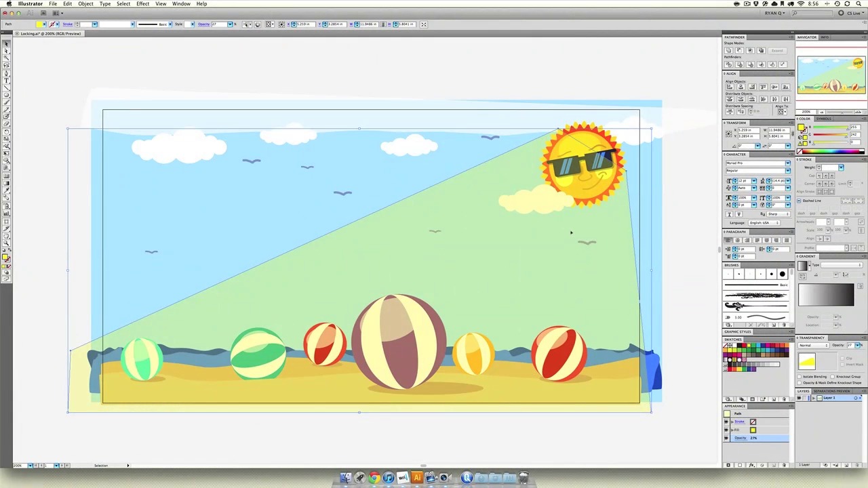Select the Magic Wand tool
This screenshot has width=868, height=488.
coord(7,58)
